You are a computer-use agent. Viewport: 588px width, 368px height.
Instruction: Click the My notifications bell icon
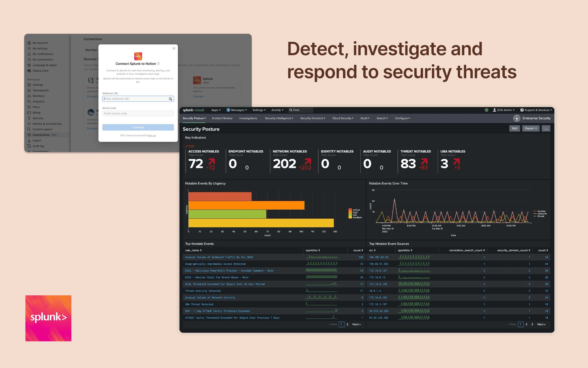pyautogui.click(x=29, y=54)
